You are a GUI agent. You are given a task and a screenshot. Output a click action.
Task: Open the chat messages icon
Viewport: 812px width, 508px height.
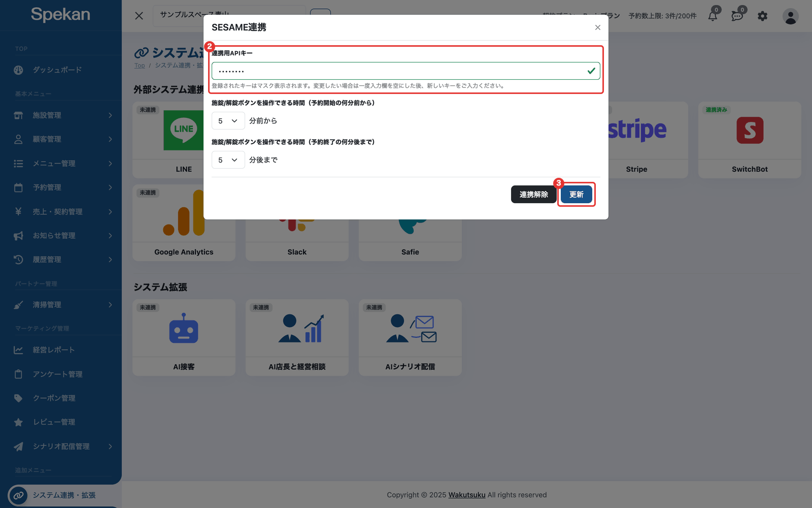pyautogui.click(x=737, y=16)
